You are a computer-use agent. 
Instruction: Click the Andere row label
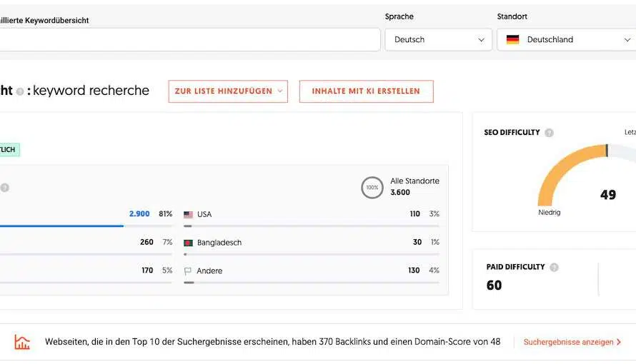click(x=209, y=271)
